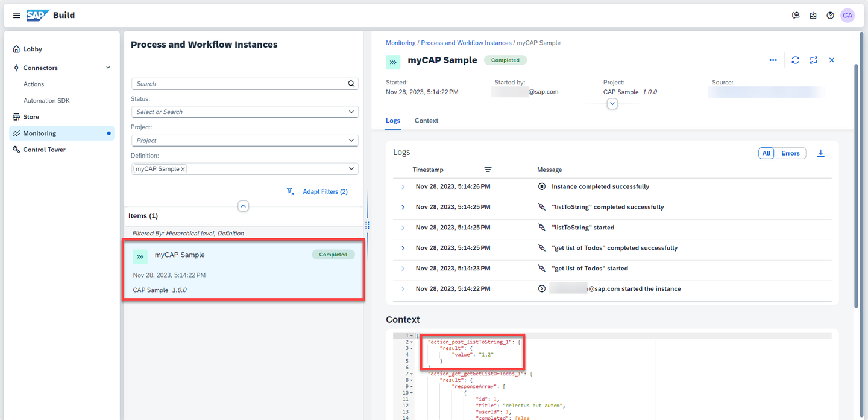Image resolution: width=868 pixels, height=420 pixels.
Task: Open the hamburger navigation menu
Action: point(16,15)
